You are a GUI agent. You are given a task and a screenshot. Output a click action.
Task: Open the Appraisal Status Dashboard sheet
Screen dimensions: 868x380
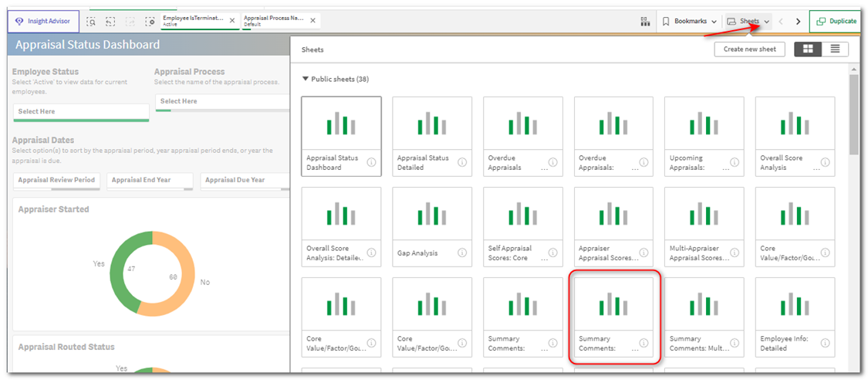pos(341,136)
